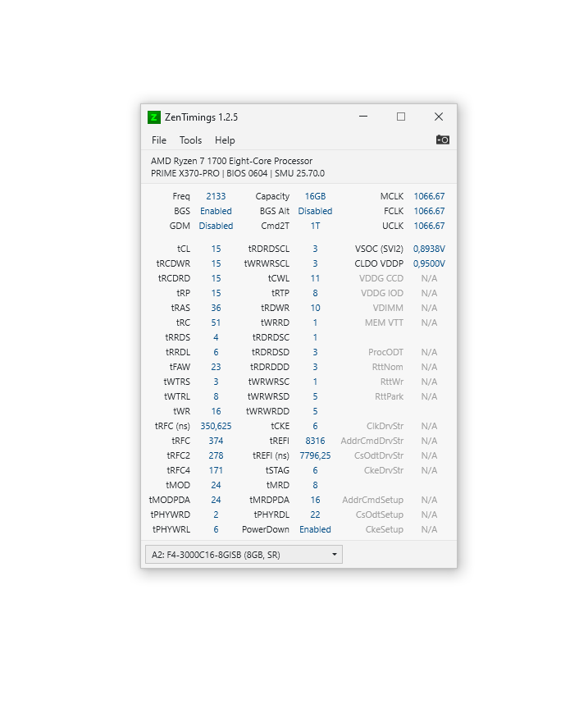Click the FCLK value 1066.67
The width and height of the screenshot is (588, 709).
(429, 211)
